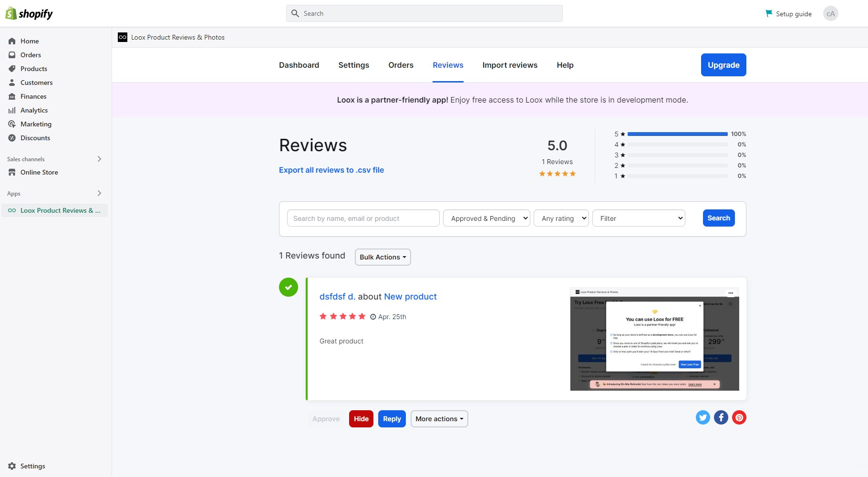Open the More actions dropdown
The height and width of the screenshot is (477, 868).
click(x=439, y=419)
